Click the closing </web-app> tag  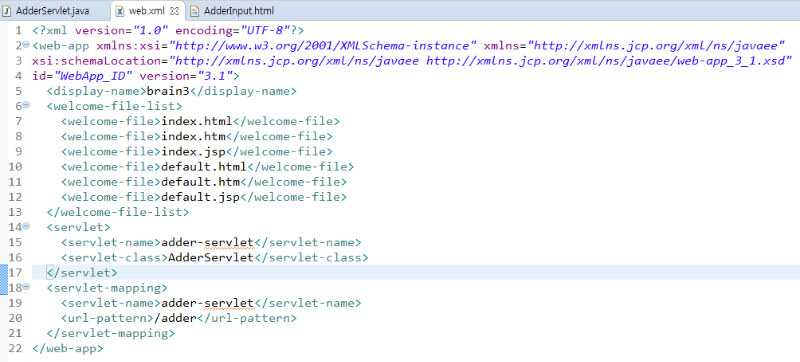pos(67,349)
